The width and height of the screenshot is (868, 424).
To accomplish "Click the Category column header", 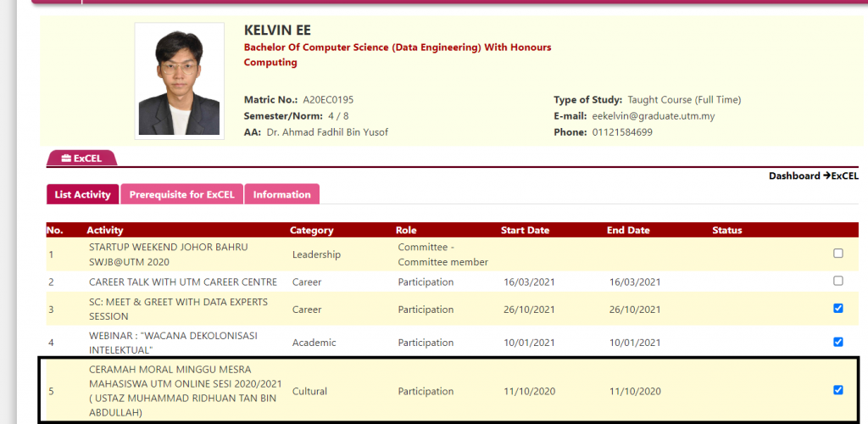I will click(311, 230).
